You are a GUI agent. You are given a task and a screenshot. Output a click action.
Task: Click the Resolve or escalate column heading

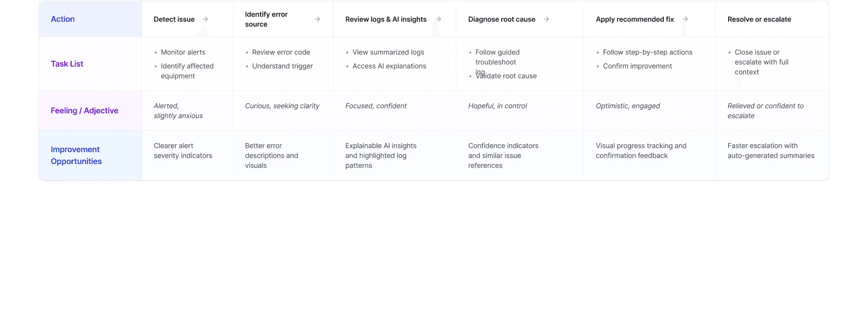click(x=759, y=19)
